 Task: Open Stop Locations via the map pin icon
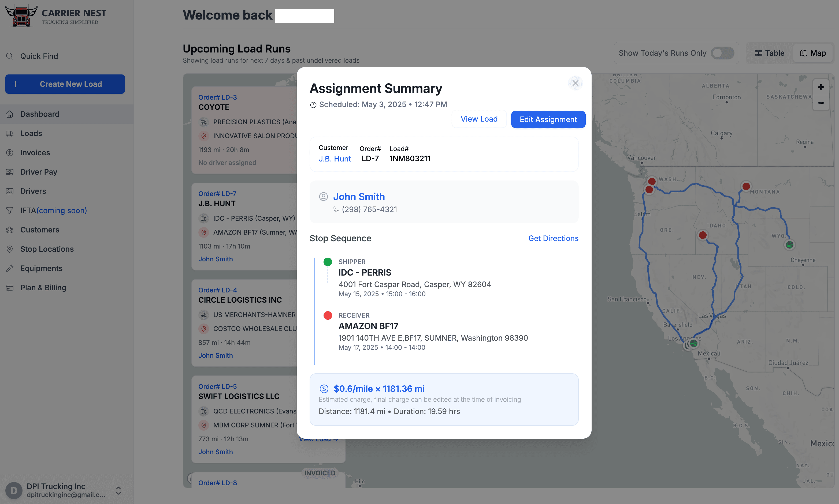pos(10,249)
